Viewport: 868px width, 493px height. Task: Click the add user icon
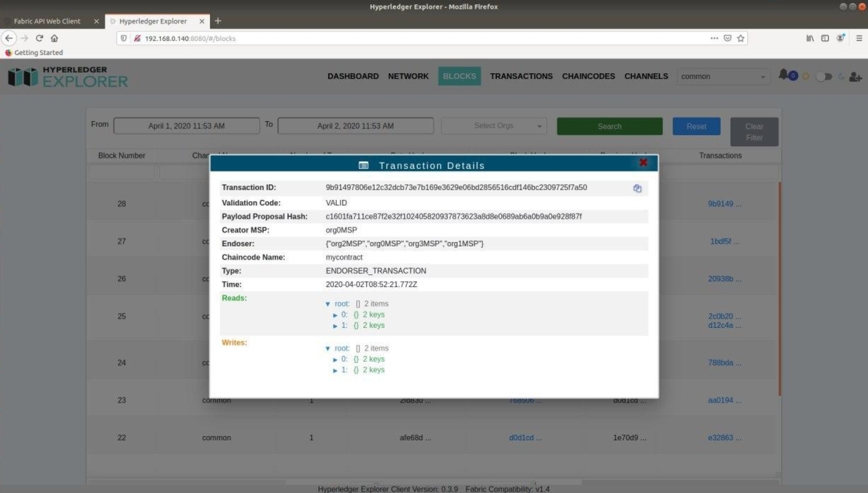(x=855, y=77)
